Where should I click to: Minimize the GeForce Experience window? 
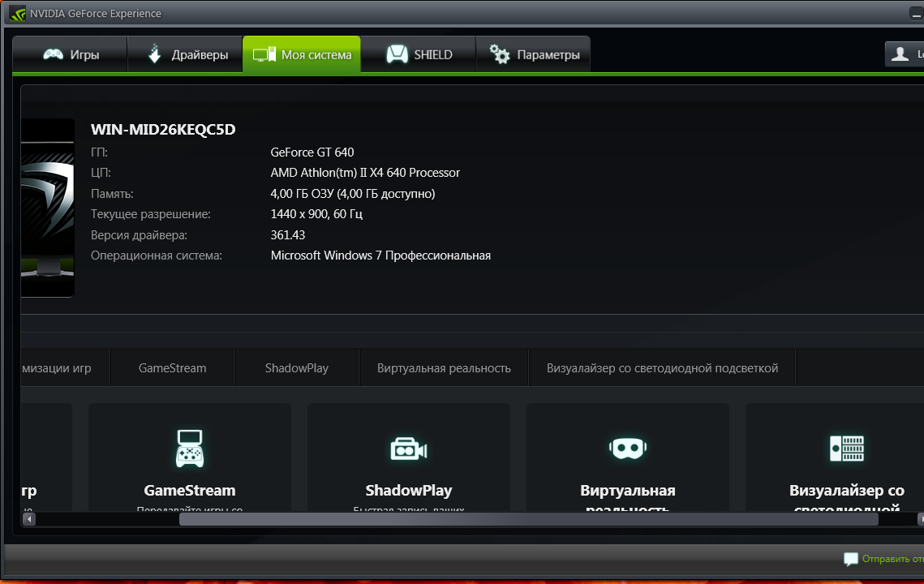(x=917, y=13)
